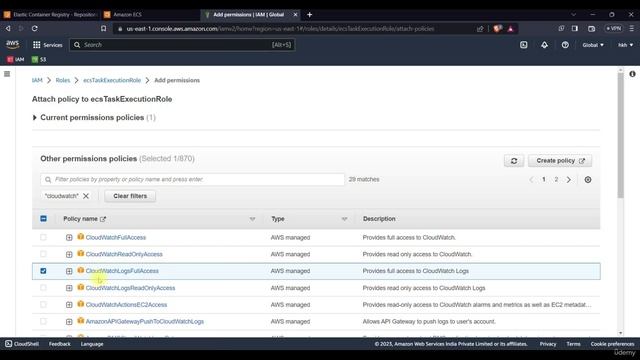
Task: Go to policies page 2
Action: click(556, 180)
